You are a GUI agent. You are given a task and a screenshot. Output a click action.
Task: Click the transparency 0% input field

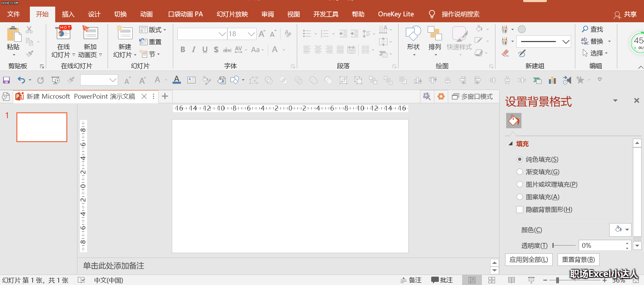601,245
